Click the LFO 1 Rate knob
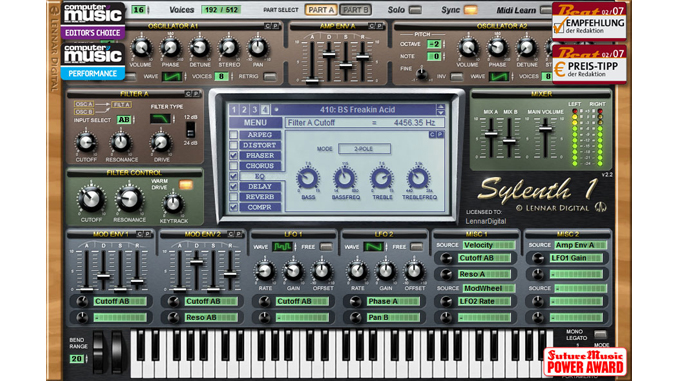This screenshot has height=381, width=678. [x=265, y=271]
